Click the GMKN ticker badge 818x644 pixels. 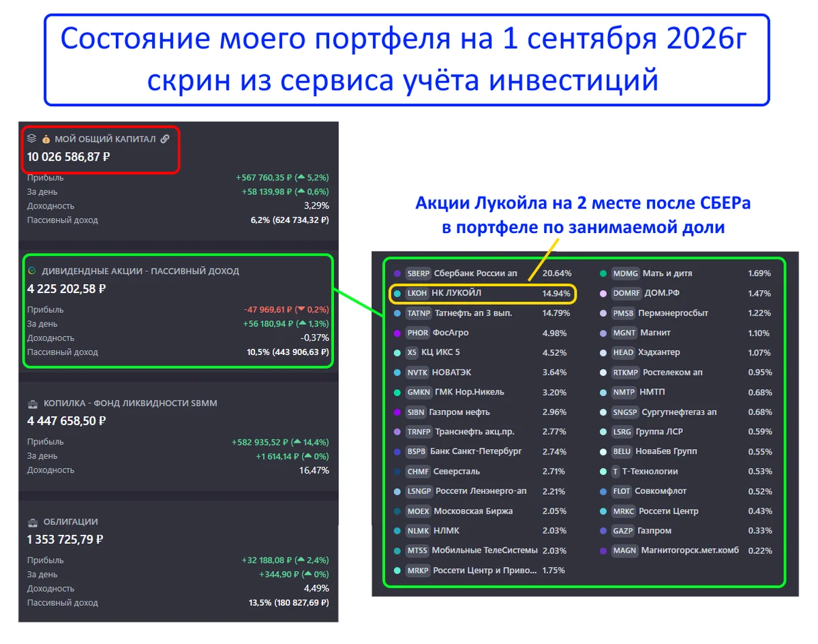[418, 392]
